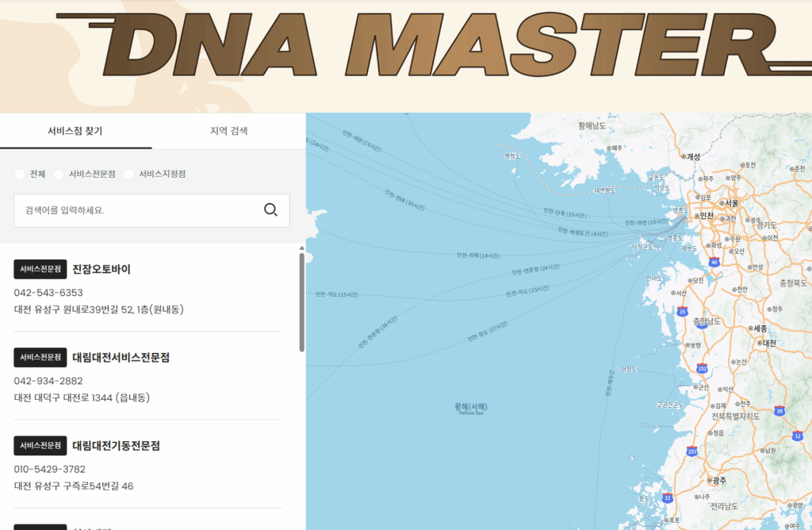The width and height of the screenshot is (812, 530).
Task: Click address 대전 대덕구 대전로 1344
Action: [82, 397]
